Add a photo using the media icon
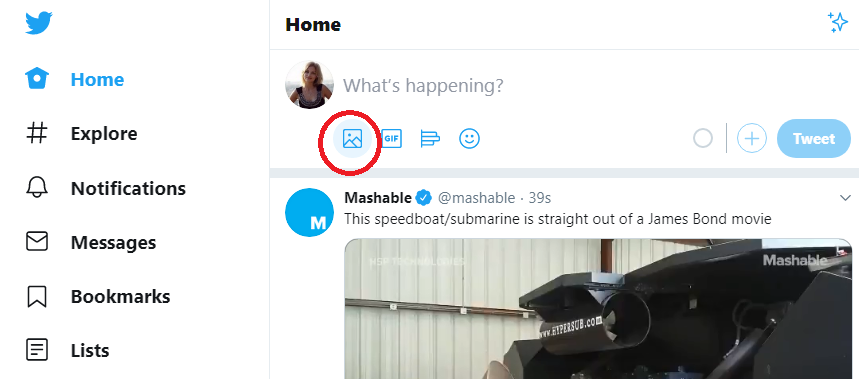This screenshot has height=387, width=859. point(352,139)
